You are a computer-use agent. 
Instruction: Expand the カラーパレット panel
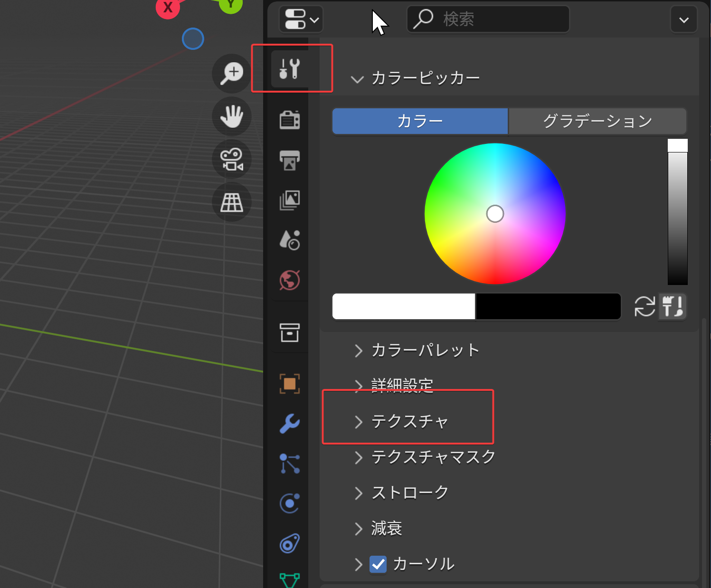tap(425, 351)
